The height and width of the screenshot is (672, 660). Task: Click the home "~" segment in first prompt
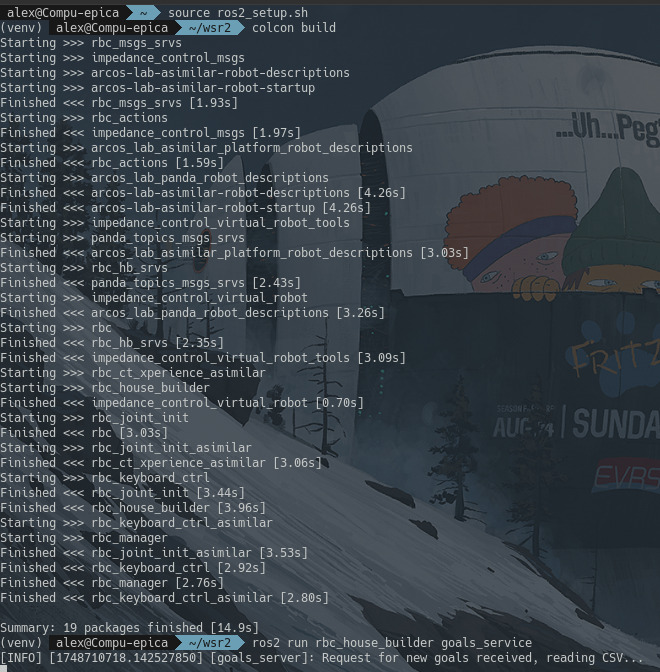click(x=143, y=13)
